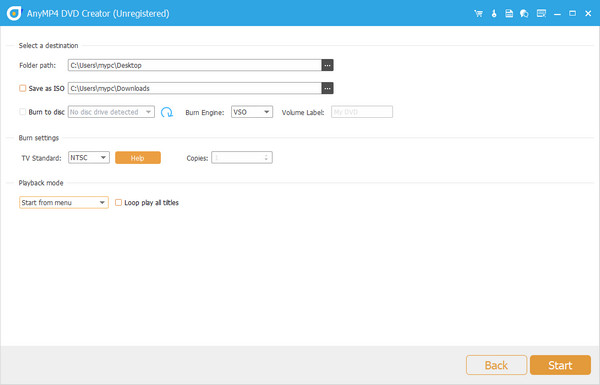Click the 'Folder path:' label

tap(38, 65)
